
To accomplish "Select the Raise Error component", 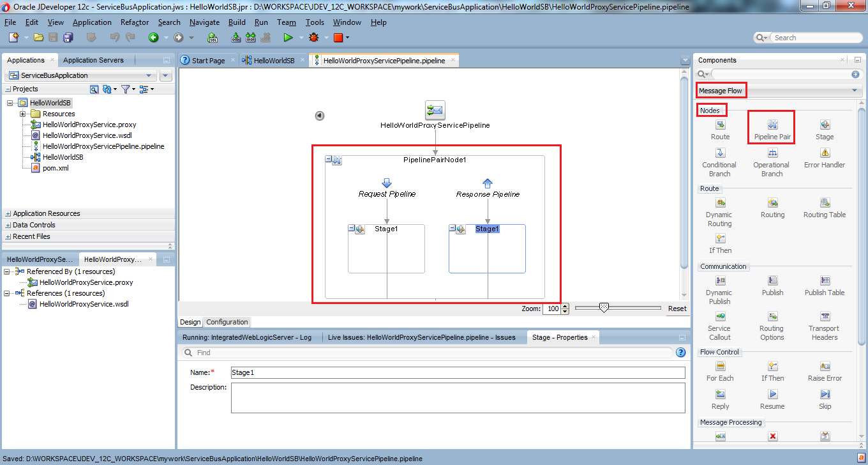I will click(825, 372).
